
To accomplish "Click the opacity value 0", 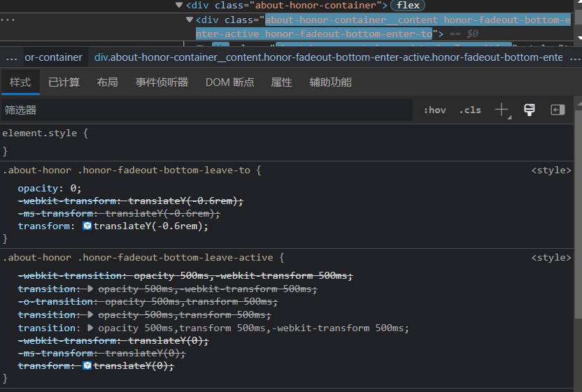I will coord(73,189).
